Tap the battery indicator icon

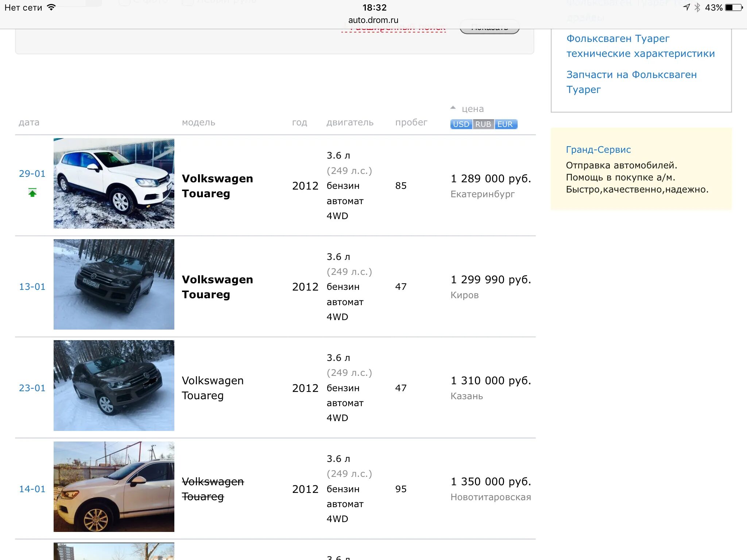click(x=733, y=7)
